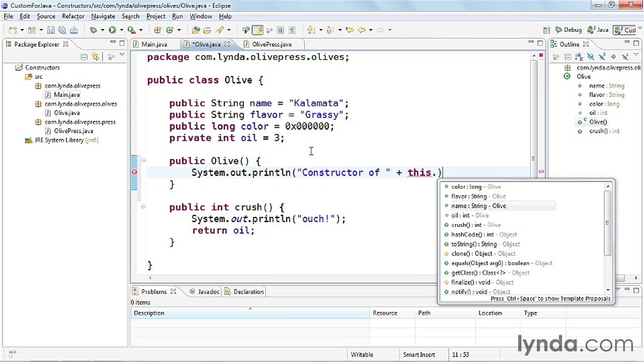
Task: Open the Run button dropdown arrow
Action: click(x=121, y=30)
